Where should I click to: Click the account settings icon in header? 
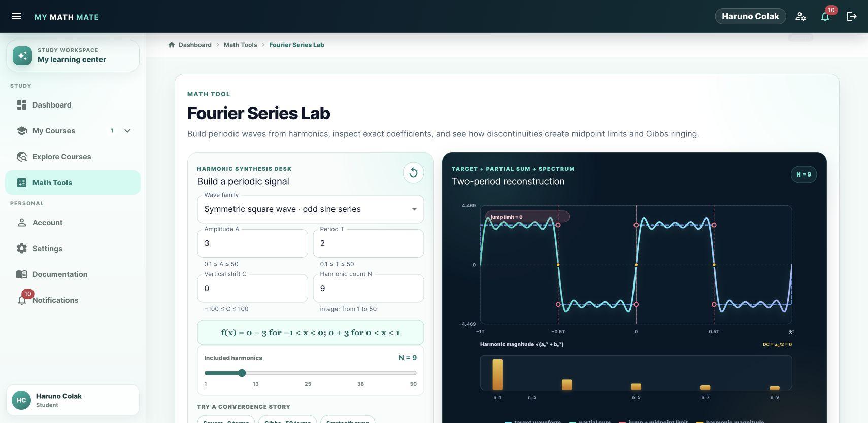click(x=800, y=16)
